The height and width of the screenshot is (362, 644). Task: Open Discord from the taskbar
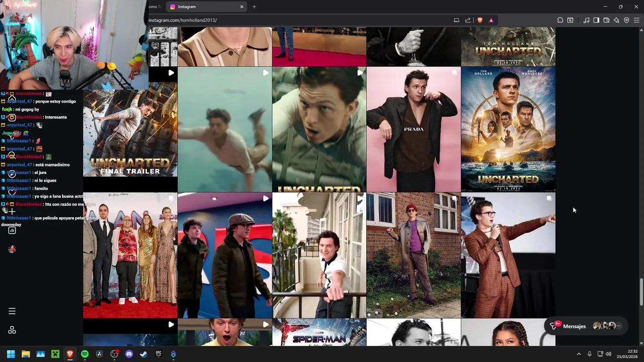pyautogui.click(x=129, y=354)
